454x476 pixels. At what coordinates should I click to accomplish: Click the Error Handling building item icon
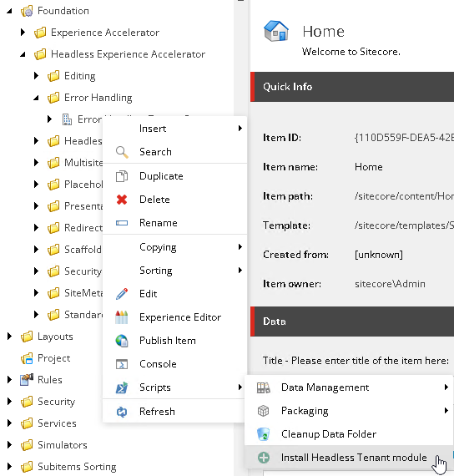click(x=67, y=119)
